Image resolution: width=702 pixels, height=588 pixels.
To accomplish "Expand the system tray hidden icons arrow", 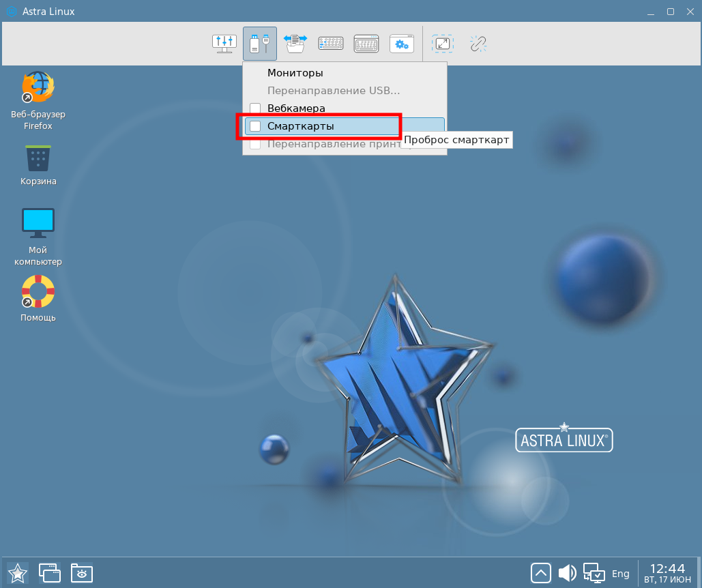I will tap(541, 573).
